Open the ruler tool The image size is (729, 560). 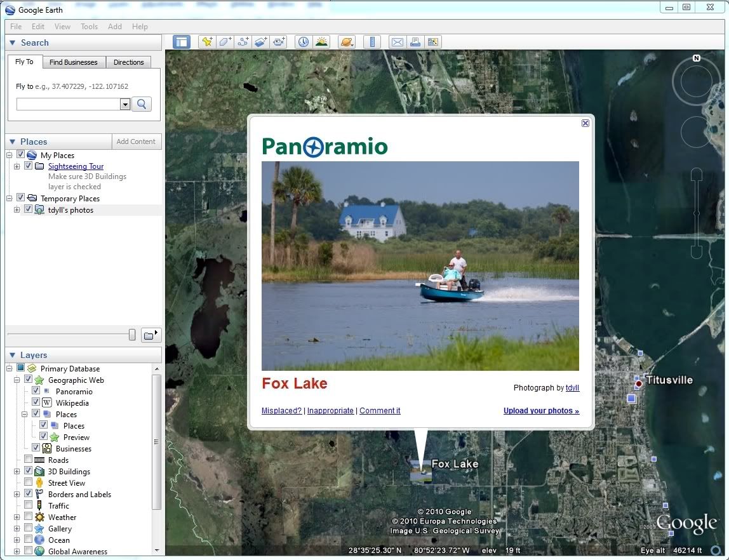372,43
